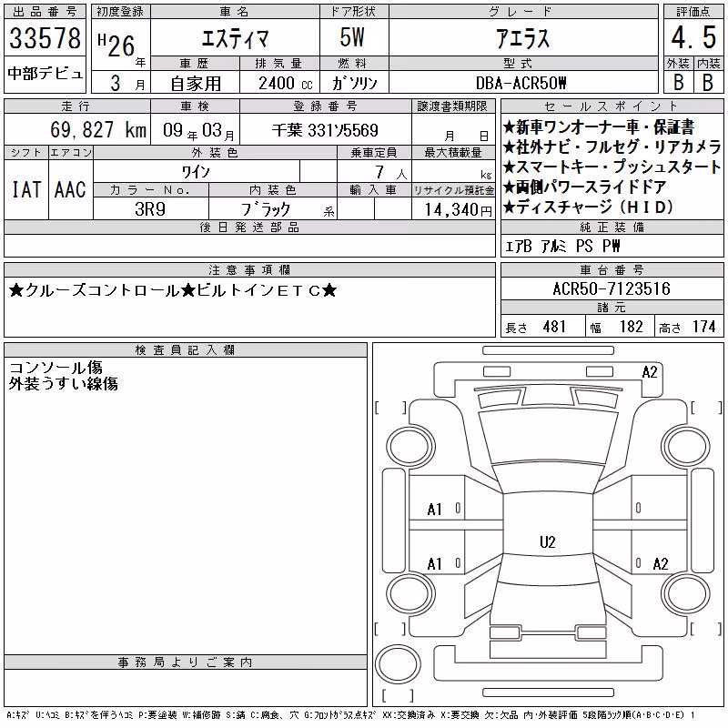The image size is (728, 728).
Task: Select the A2 mark beside the front bumper
Action: pos(650,372)
